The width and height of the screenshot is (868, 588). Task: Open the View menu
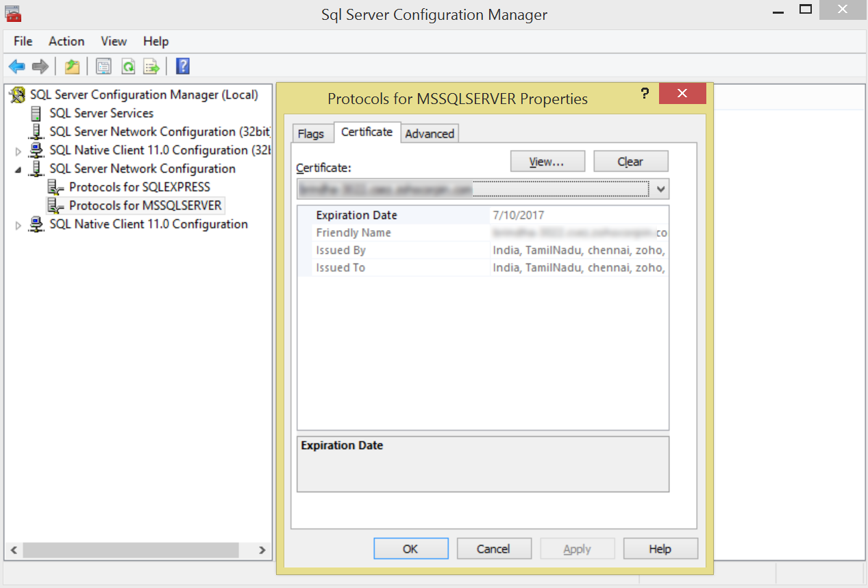114,41
